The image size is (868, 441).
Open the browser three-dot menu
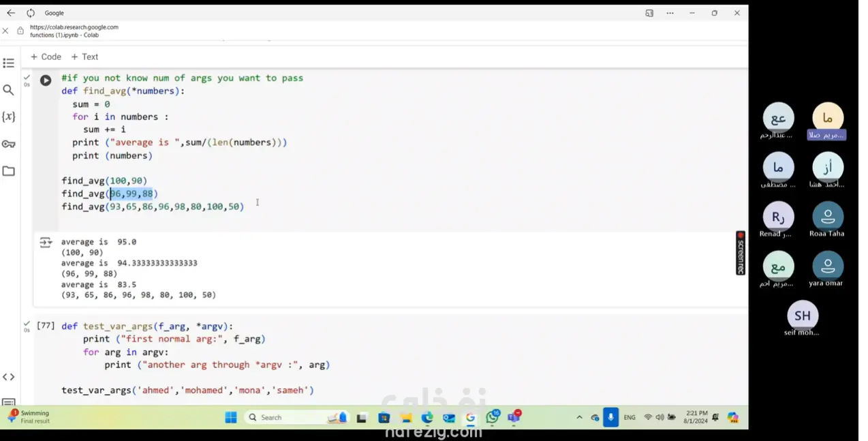coord(670,13)
